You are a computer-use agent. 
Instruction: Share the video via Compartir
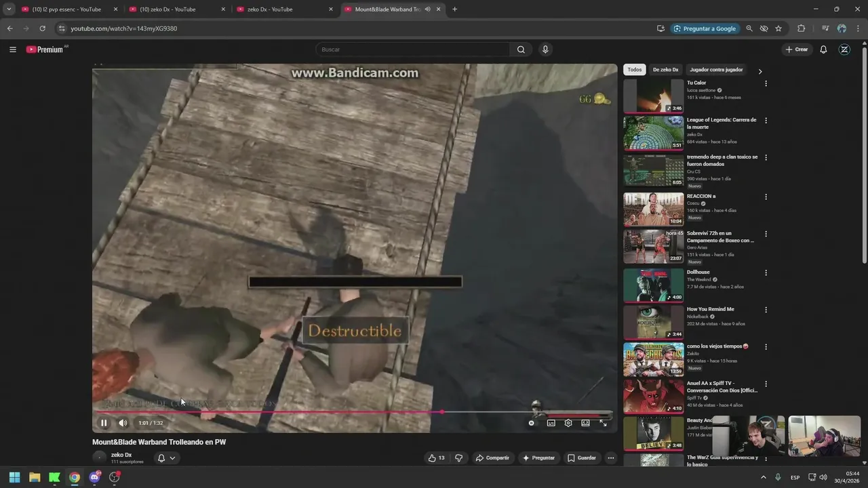click(x=492, y=458)
